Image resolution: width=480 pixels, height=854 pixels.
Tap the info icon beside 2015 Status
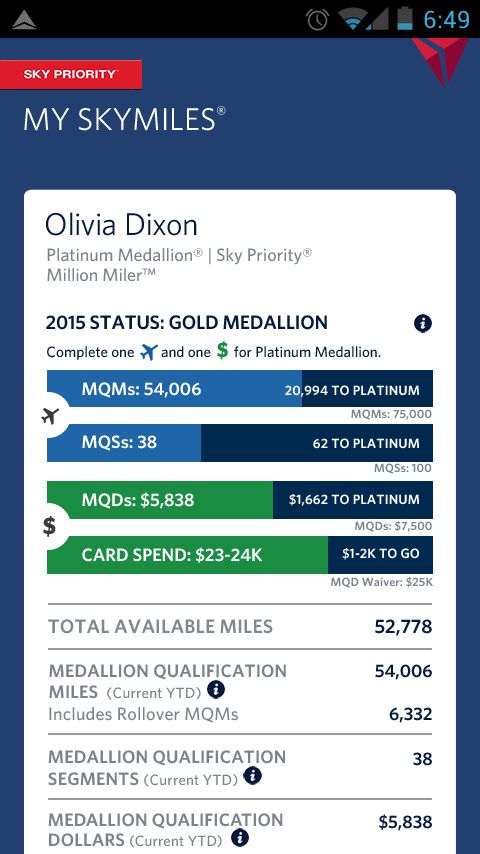coord(423,324)
